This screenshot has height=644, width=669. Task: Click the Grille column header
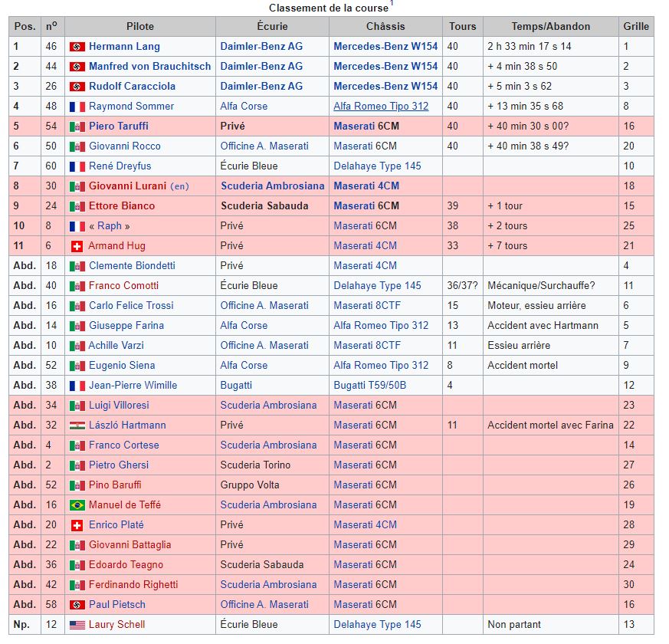pyautogui.click(x=636, y=27)
